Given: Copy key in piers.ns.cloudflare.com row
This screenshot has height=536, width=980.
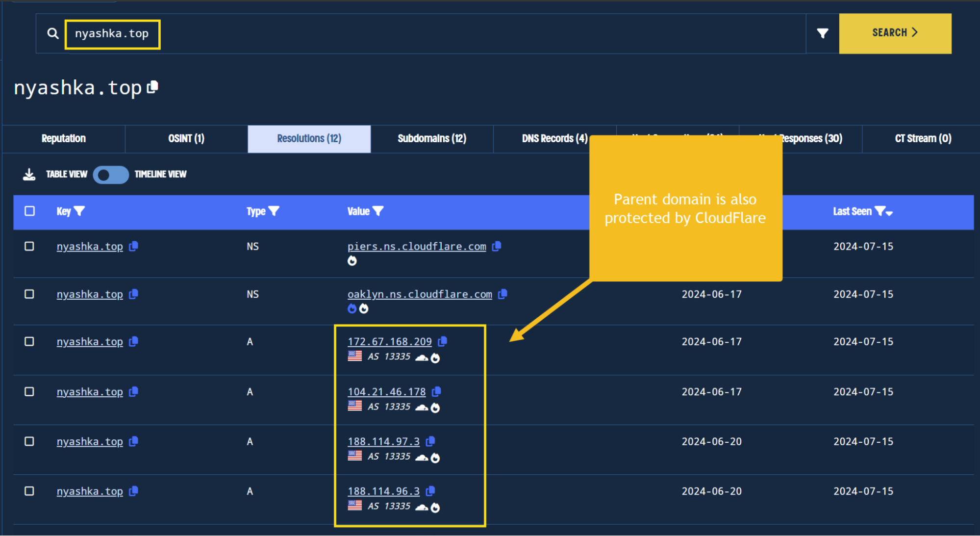Looking at the screenshot, I should pyautogui.click(x=133, y=246).
